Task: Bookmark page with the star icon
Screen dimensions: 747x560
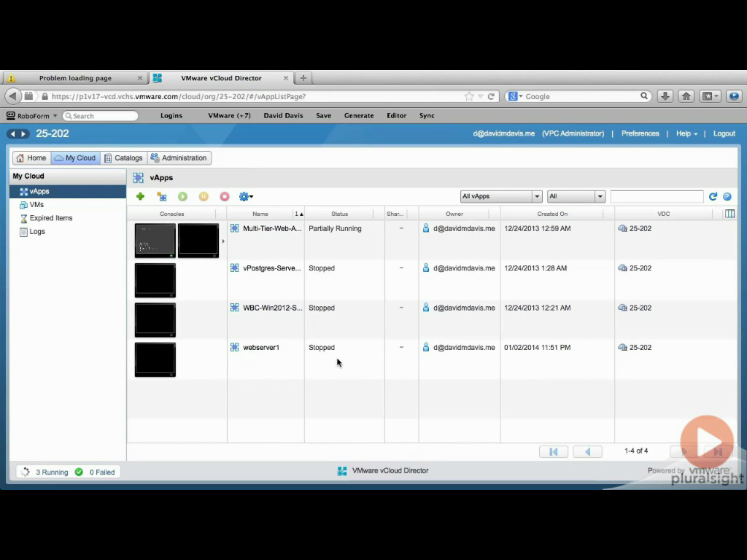Action: pyautogui.click(x=469, y=96)
